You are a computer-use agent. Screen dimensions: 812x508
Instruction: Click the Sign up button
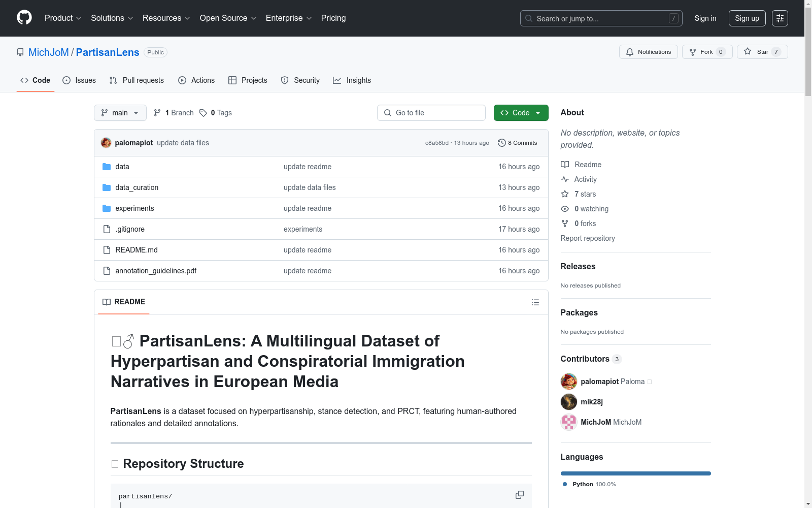tap(747, 18)
